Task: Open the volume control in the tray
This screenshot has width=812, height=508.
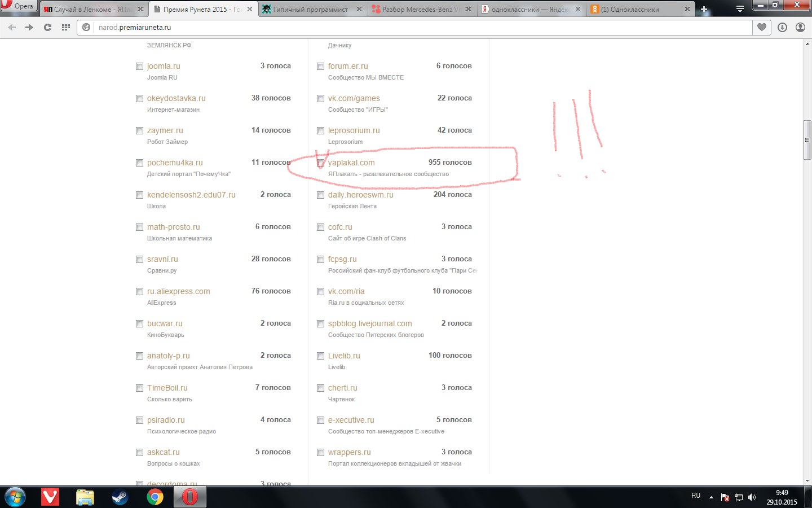Action: (x=752, y=497)
